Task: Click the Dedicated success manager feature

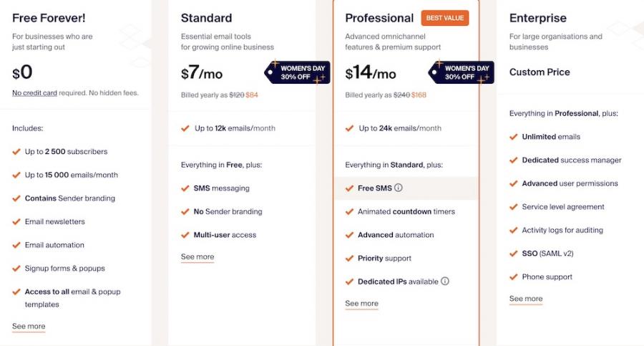Action: point(572,160)
